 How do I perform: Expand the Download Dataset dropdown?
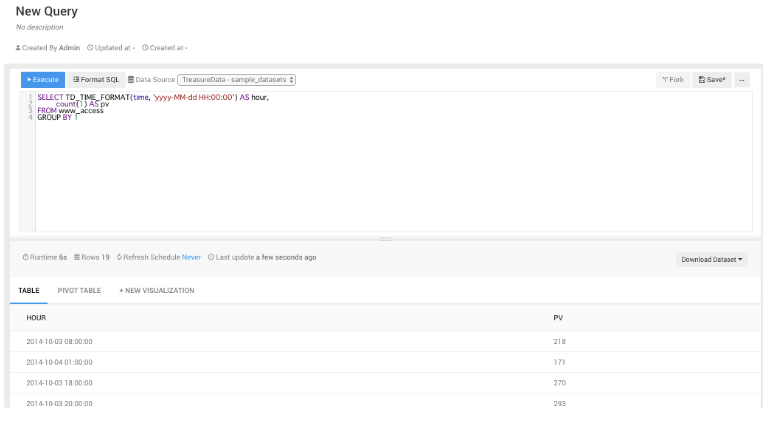coord(712,259)
